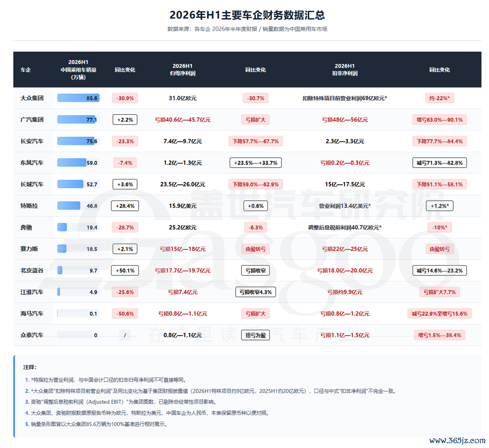
Task: Click the 亏损收窄4.3% badge for 江淮汽车
Action: (x=255, y=292)
